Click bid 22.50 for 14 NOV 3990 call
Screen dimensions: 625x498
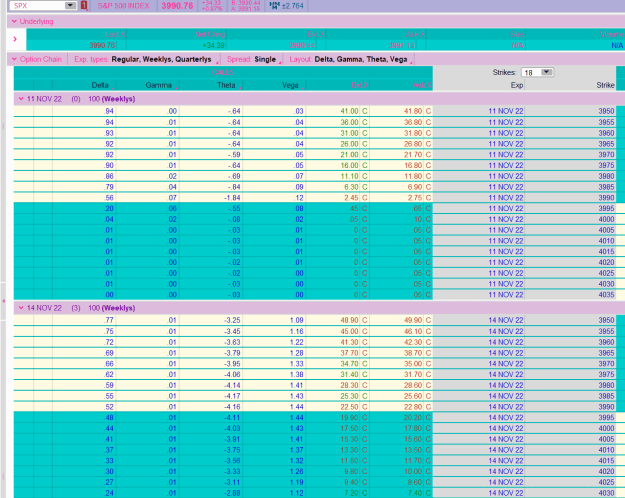coord(349,407)
